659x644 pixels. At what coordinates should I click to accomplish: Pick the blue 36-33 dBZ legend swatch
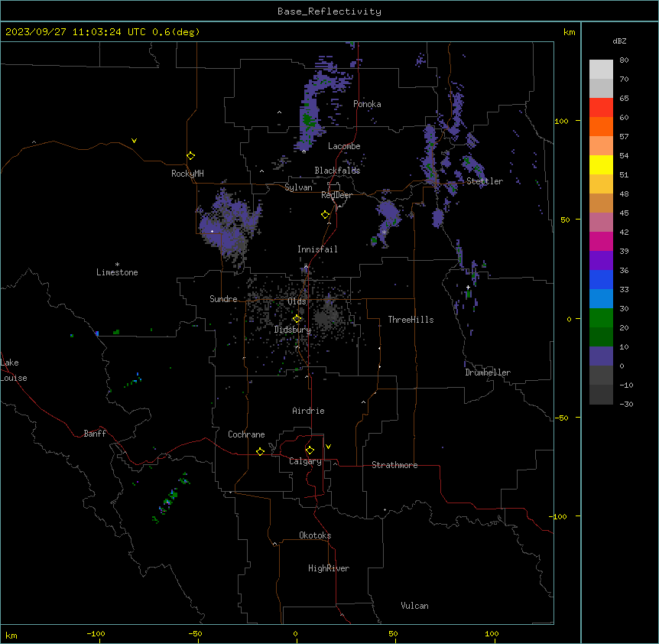(601, 279)
